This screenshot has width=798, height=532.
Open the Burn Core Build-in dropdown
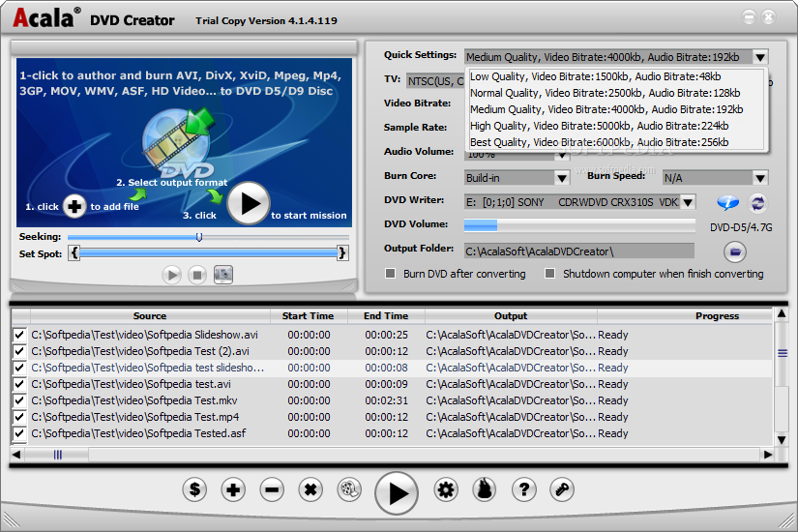pos(561,178)
